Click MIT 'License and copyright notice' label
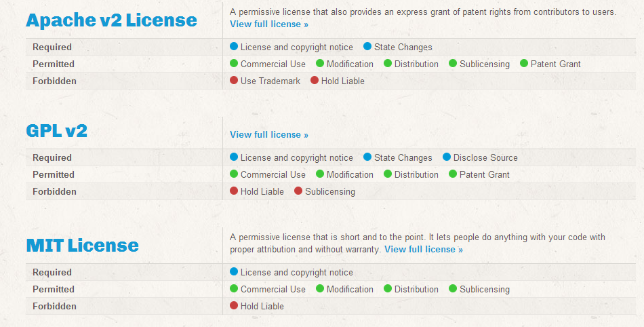Viewport: 644px width, 327px height. click(296, 273)
